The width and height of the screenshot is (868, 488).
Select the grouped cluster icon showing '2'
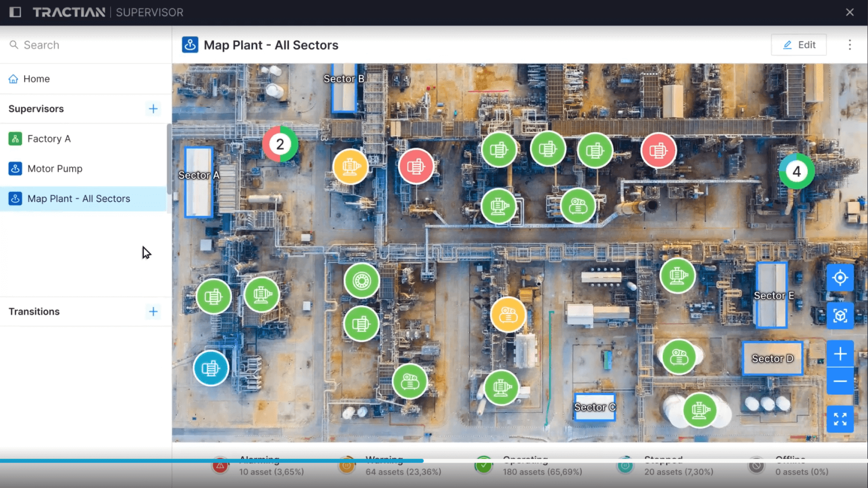279,144
